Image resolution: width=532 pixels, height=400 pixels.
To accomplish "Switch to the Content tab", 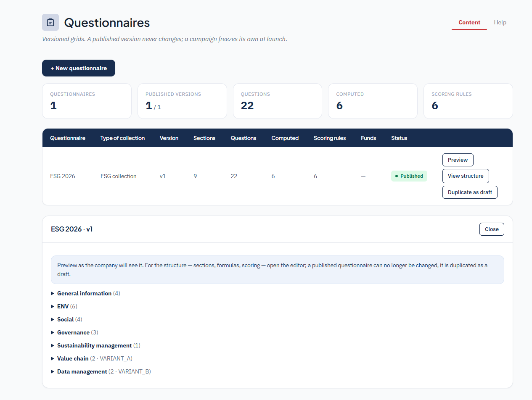I will click(469, 23).
